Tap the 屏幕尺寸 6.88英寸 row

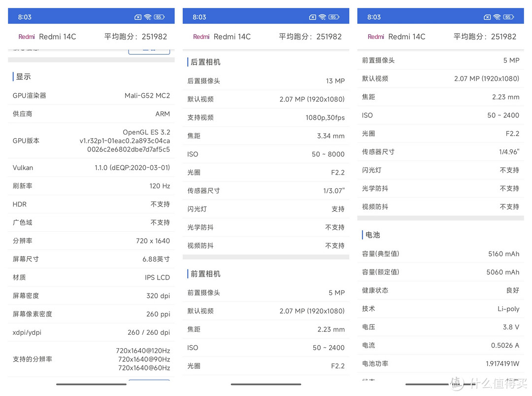tap(91, 259)
